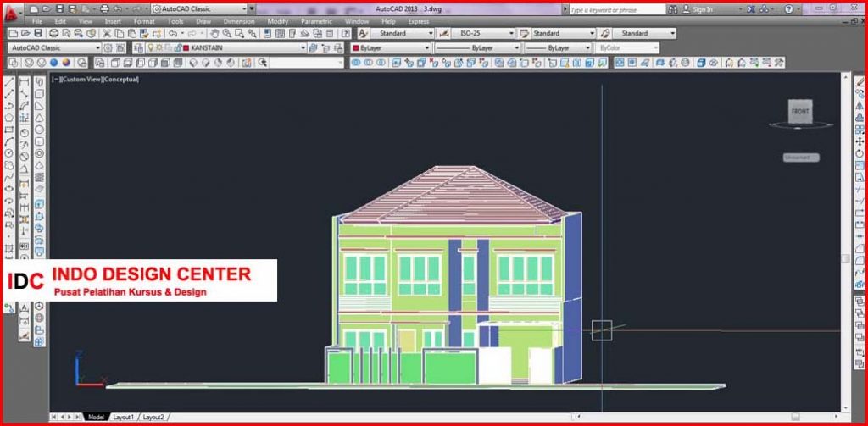Click the search binoculars icon
Viewport: 868px width, 426px height.
pyautogui.click(x=672, y=9)
